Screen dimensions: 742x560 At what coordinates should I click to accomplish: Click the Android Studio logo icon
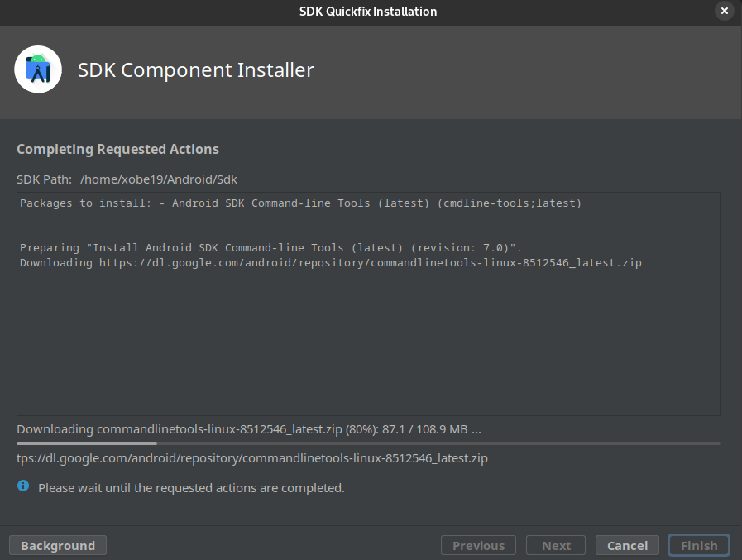(x=38, y=70)
